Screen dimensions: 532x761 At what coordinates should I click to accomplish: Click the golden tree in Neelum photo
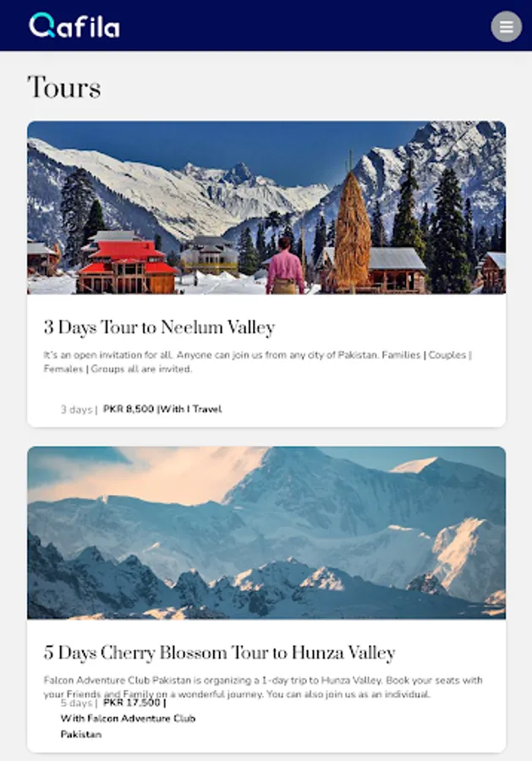click(x=353, y=231)
